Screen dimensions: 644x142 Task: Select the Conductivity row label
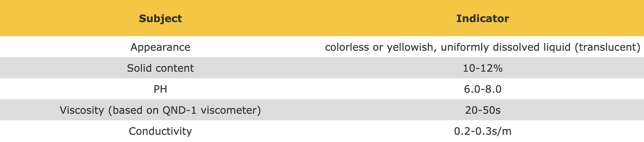pyautogui.click(x=160, y=131)
